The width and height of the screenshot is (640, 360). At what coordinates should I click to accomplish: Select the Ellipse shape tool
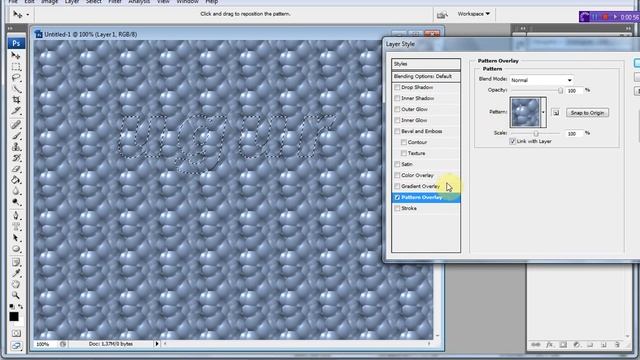click(16, 249)
